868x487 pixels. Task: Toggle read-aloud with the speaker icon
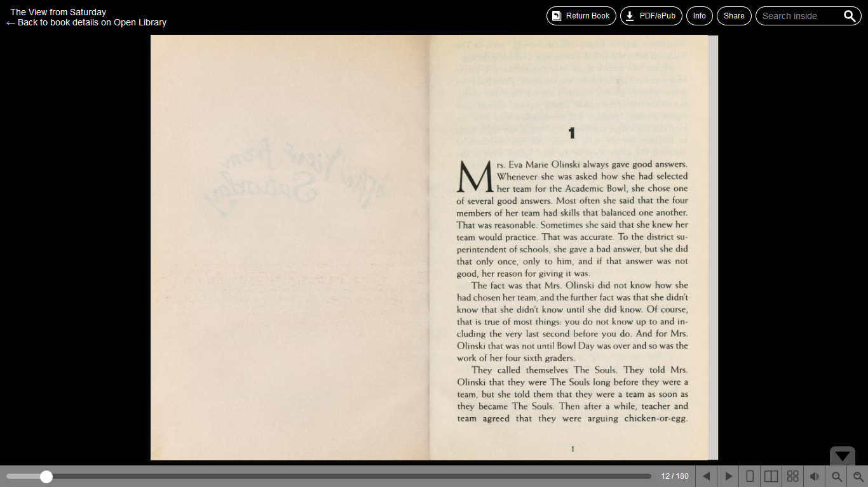click(814, 476)
